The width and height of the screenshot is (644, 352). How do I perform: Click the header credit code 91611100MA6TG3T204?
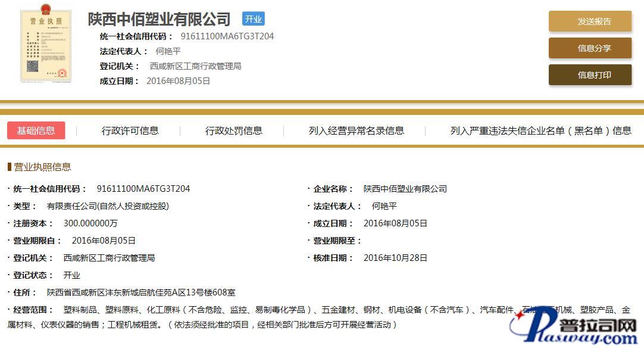point(227,36)
